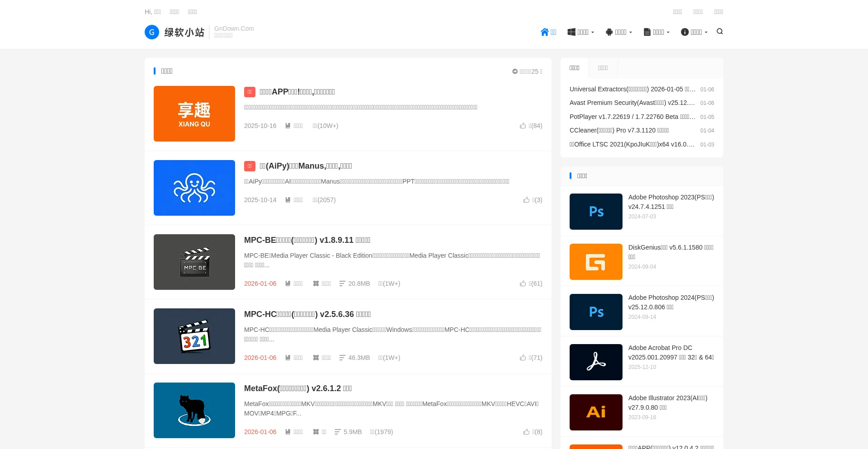Click the "Hi," greeting link in the top bar

pos(153,12)
